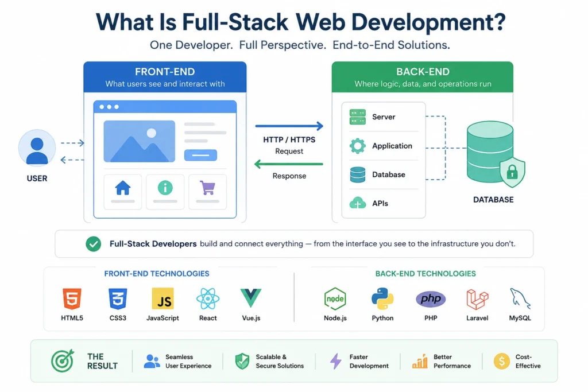Click the 'Where logic, data, and operations run' text
Image resolution: width=588 pixels, height=392 pixels.
point(423,84)
